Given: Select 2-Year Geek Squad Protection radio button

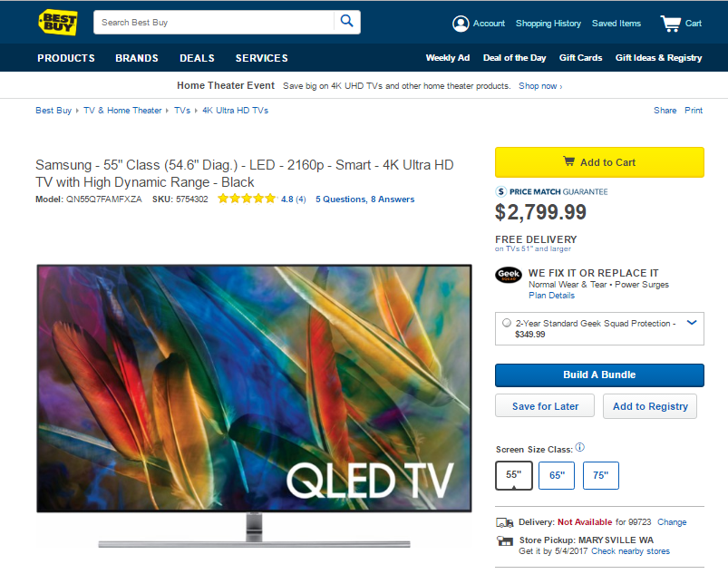Looking at the screenshot, I should click(x=507, y=323).
